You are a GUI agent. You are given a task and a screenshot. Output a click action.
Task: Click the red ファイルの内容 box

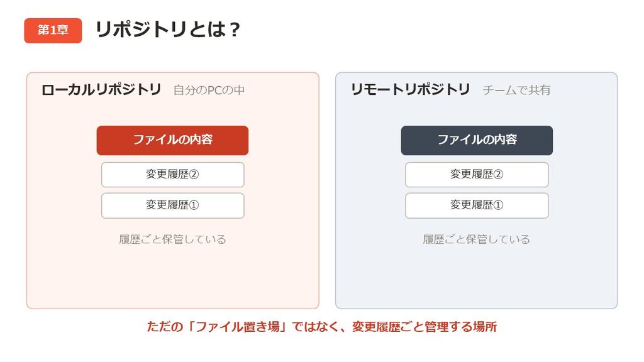[172, 140]
